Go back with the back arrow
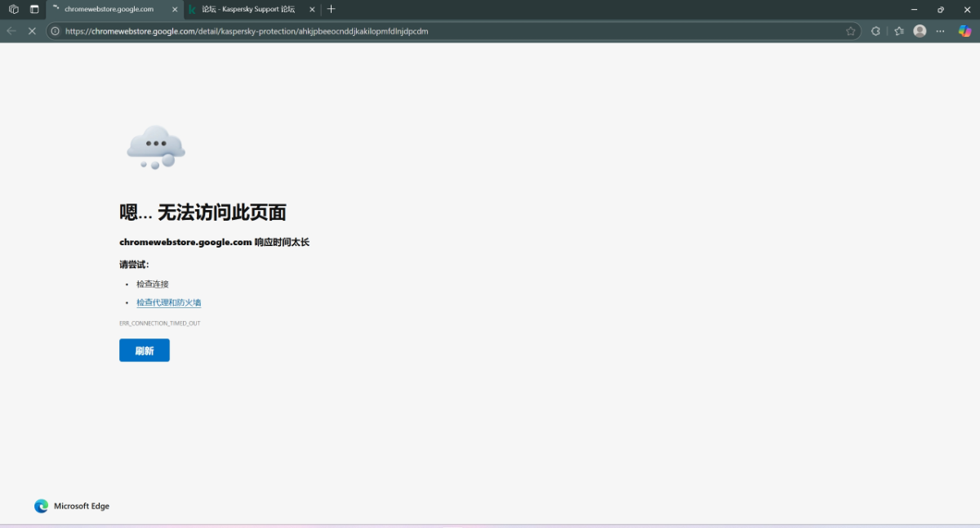 11,31
